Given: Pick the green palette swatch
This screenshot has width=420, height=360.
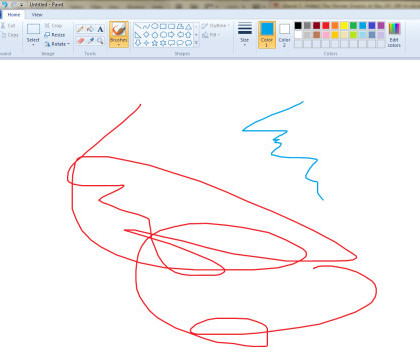Looking at the screenshot, I should coord(353,25).
